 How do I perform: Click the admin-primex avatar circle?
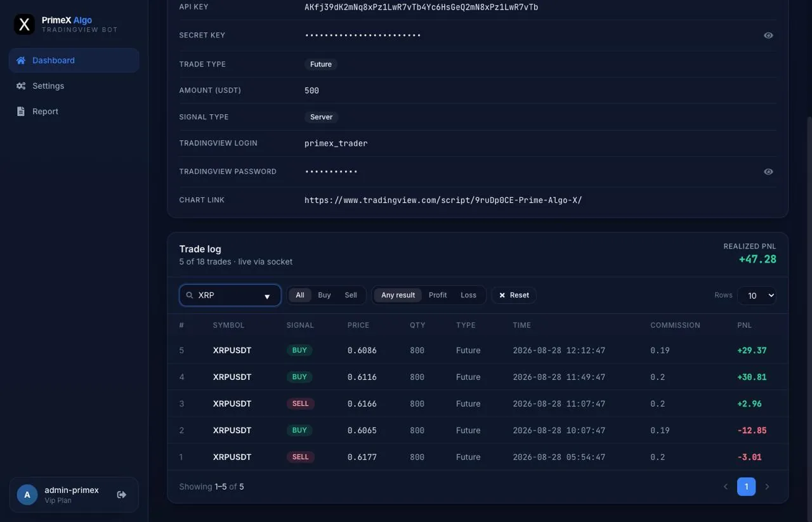pyautogui.click(x=27, y=495)
